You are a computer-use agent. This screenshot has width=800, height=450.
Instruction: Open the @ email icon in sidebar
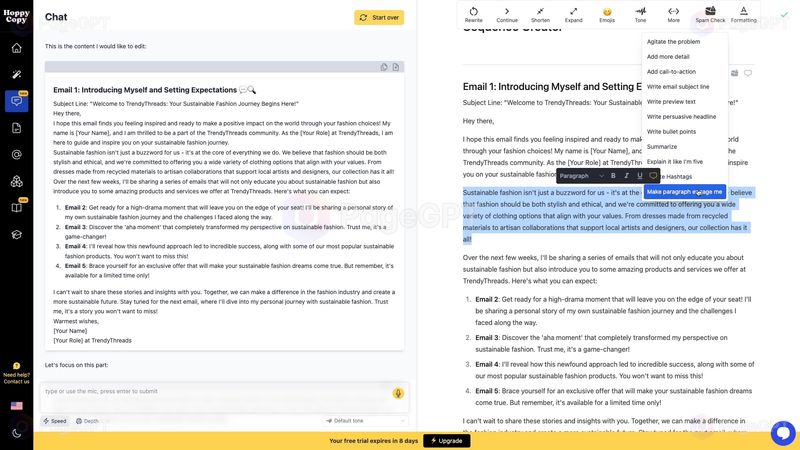[x=16, y=155]
